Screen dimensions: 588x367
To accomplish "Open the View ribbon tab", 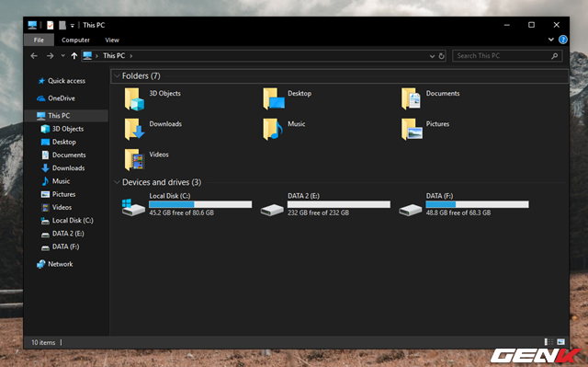I will [x=112, y=40].
